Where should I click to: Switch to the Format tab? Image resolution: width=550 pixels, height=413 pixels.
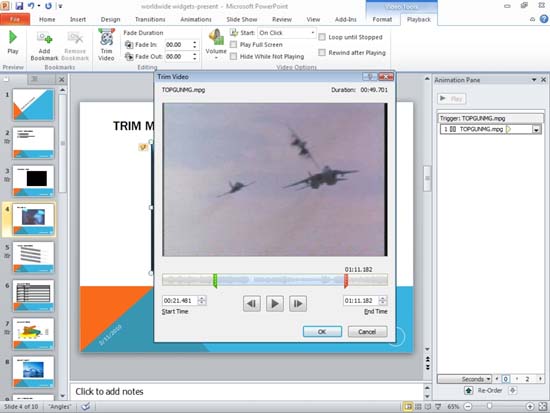[382, 19]
